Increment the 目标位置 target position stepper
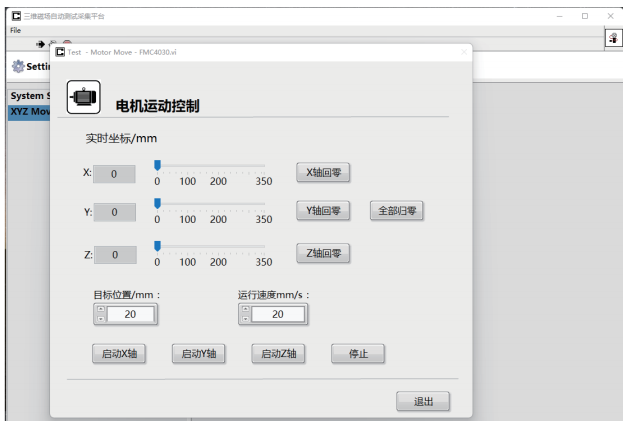The height and width of the screenshot is (426, 631). (x=100, y=309)
